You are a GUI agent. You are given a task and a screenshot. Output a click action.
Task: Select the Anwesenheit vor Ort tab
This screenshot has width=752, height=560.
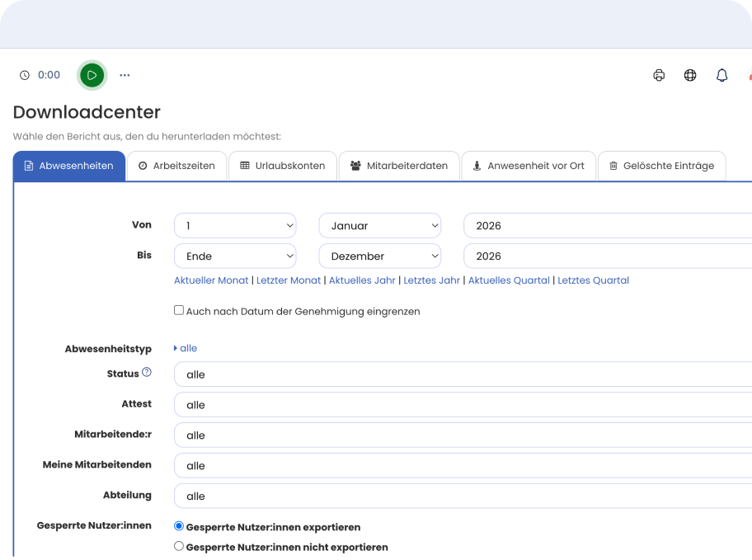pyautogui.click(x=529, y=166)
